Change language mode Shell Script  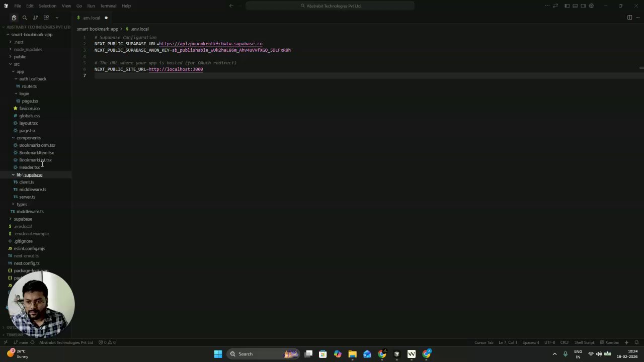(584, 342)
